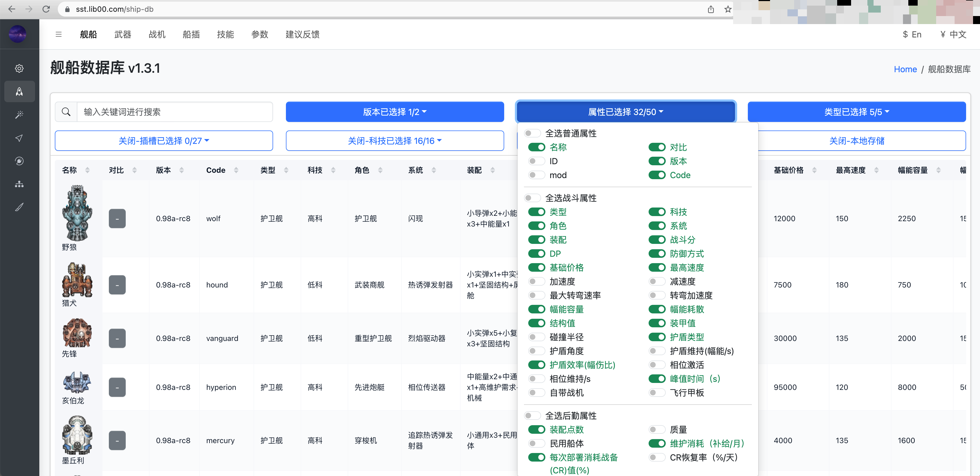980x476 pixels.
Task: Click the sitemap hierarchy icon in the sidebar
Action: (20, 184)
